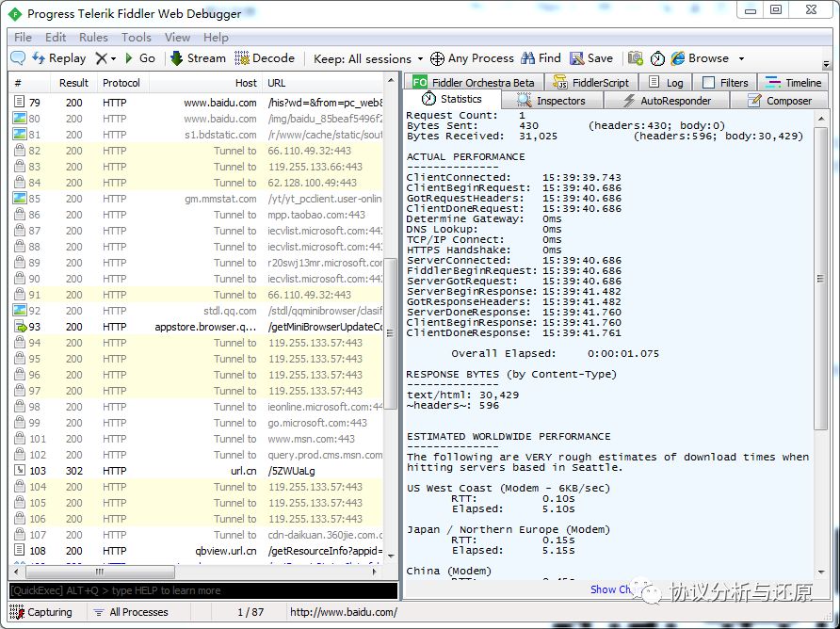Click the timer stopwatch icon
840x629 pixels.
(657, 57)
